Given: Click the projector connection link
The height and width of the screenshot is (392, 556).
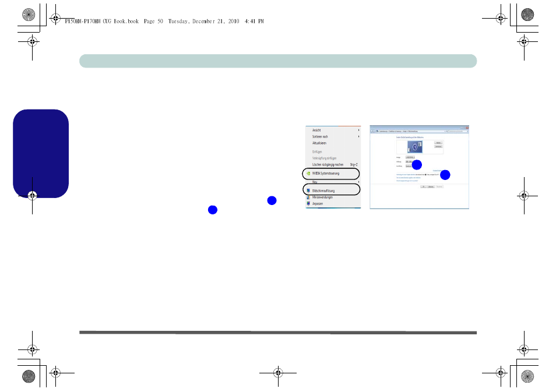Looking at the screenshot, I should click(x=405, y=174).
